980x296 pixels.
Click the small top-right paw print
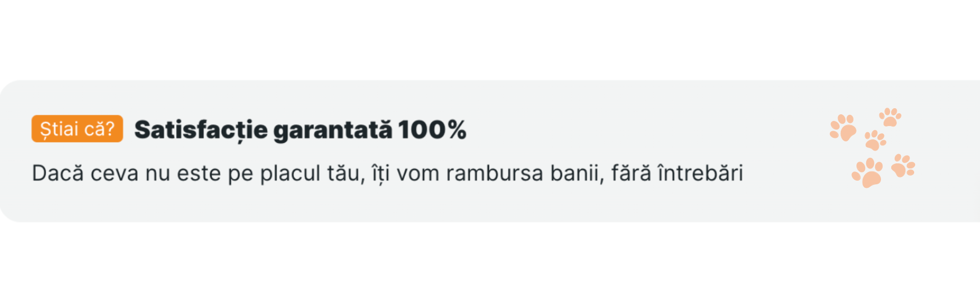pyautogui.click(x=890, y=117)
